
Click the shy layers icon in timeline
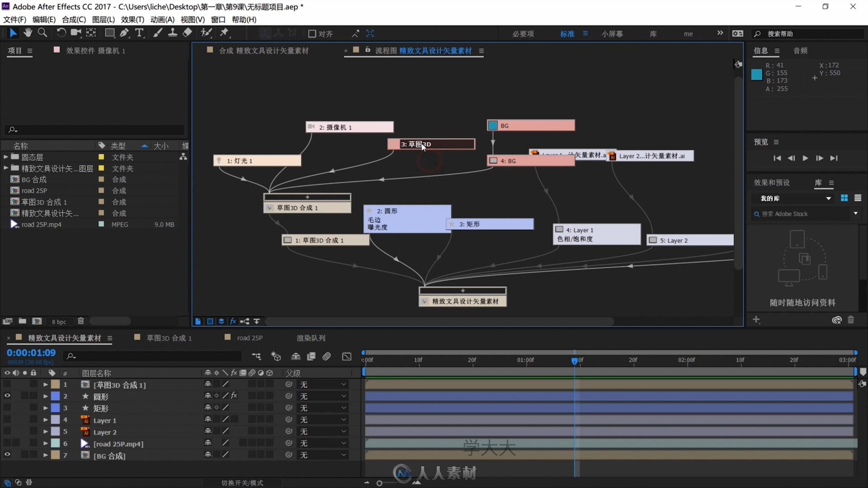point(296,357)
